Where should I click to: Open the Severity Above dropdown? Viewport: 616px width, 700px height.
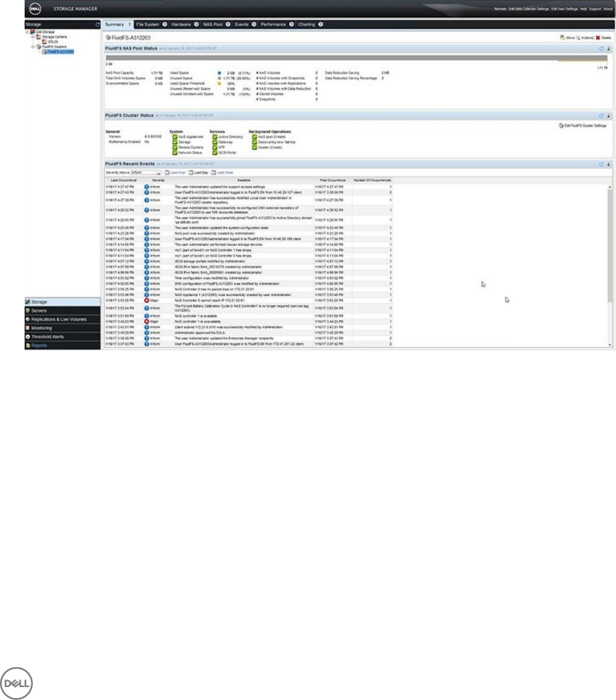click(x=146, y=172)
